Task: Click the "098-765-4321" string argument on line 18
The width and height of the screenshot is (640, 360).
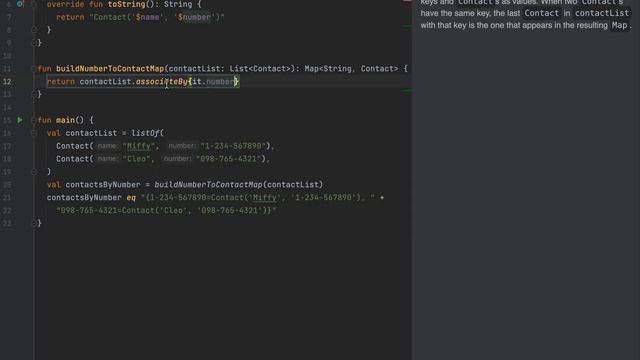Action: 229,159
